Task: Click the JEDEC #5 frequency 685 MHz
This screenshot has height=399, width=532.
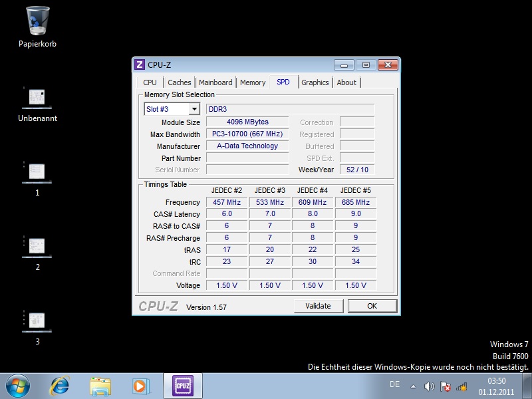Action: [356, 202]
